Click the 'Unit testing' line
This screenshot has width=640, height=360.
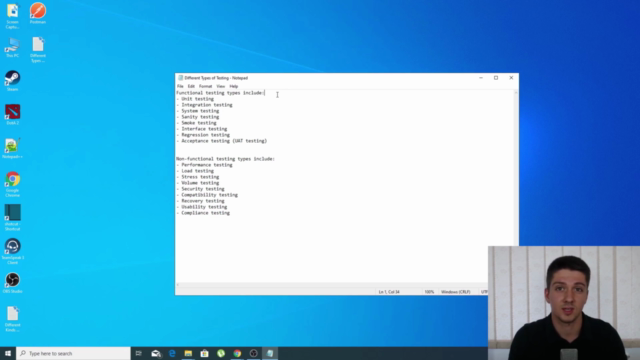(x=195, y=99)
